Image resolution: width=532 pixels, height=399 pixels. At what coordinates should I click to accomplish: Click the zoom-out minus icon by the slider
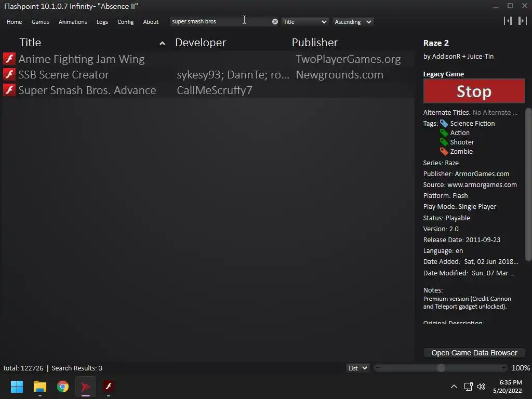coord(378,368)
